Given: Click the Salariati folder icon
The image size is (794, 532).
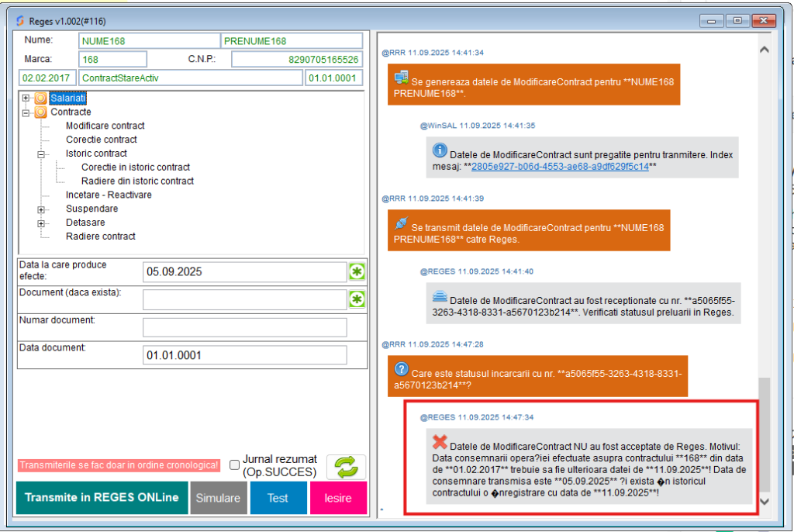Looking at the screenshot, I should coord(40,98).
